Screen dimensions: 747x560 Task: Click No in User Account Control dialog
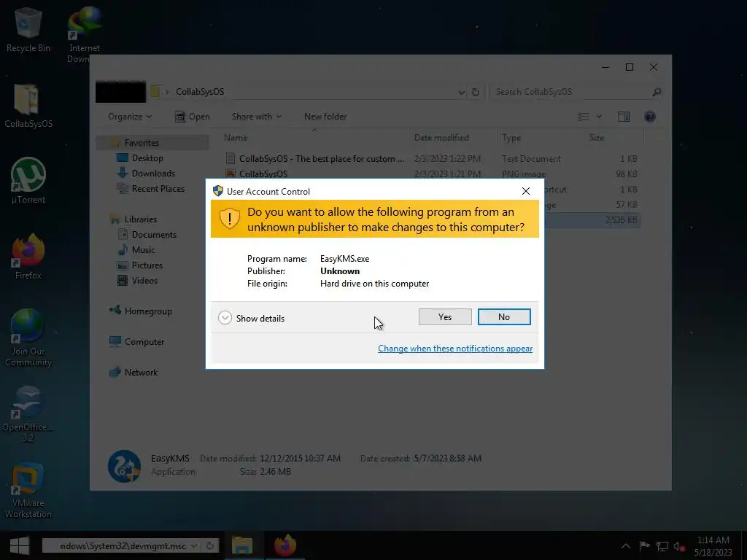click(x=504, y=317)
